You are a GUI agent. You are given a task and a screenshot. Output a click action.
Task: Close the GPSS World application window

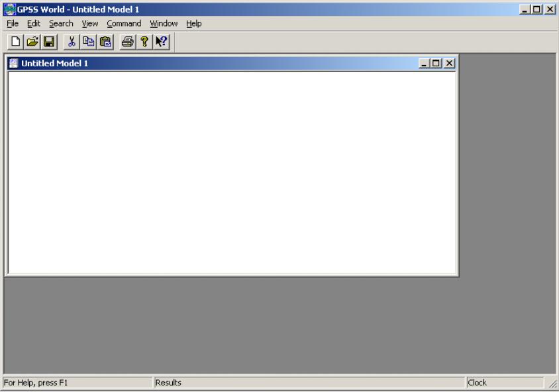550,9
